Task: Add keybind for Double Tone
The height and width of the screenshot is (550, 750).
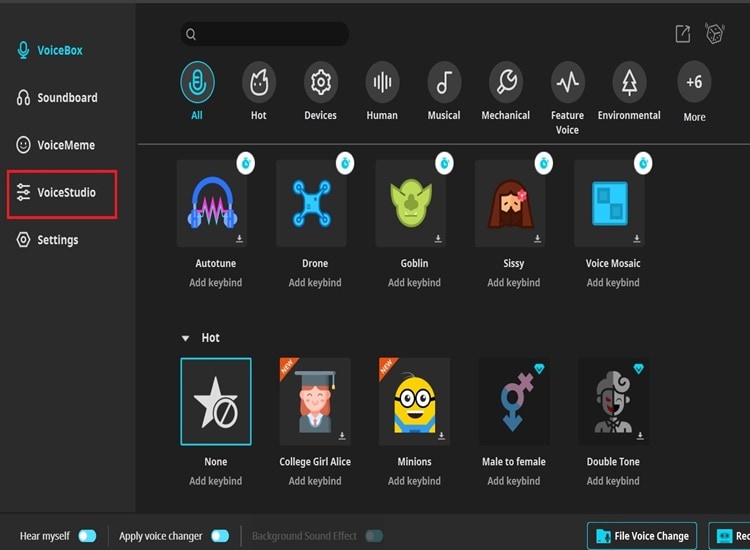Action: coord(613,481)
